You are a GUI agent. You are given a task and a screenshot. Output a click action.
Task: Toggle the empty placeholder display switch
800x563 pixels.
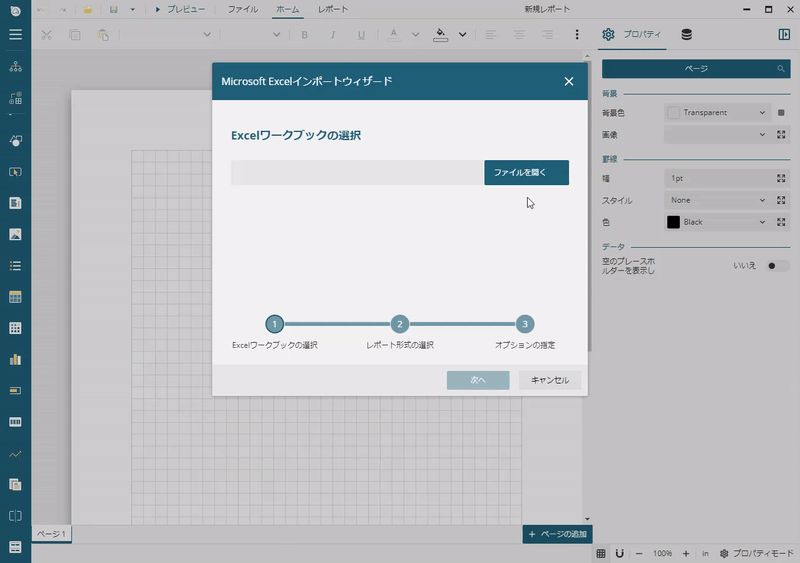click(x=776, y=266)
